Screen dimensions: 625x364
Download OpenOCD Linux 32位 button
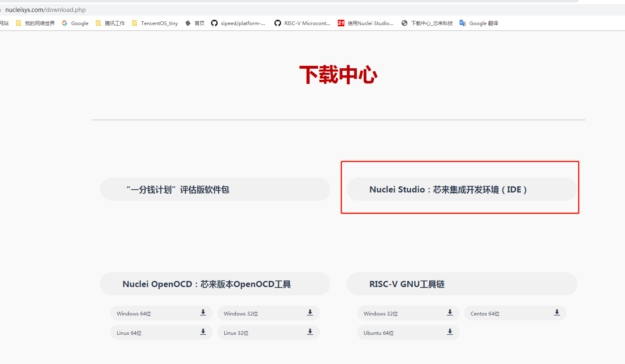(x=268, y=332)
